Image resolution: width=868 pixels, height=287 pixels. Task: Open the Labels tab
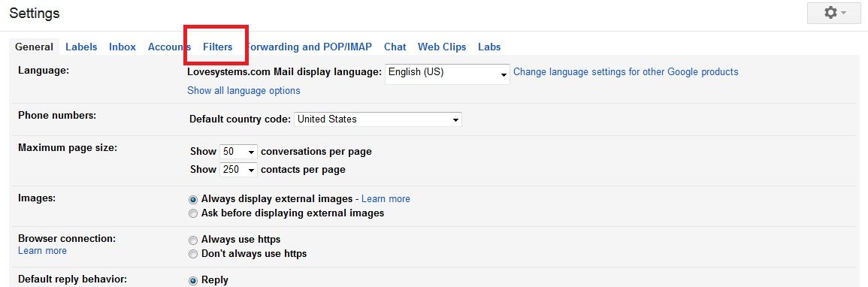point(81,47)
